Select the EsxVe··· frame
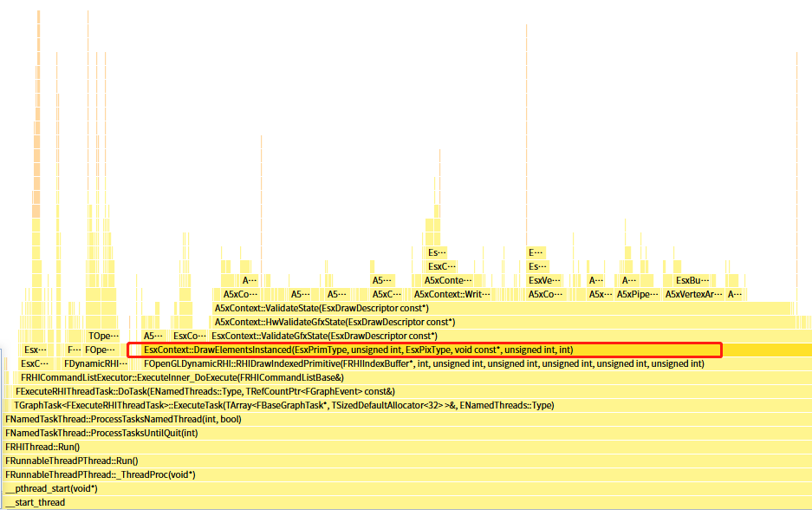The height and width of the screenshot is (510, 812). coord(544,280)
